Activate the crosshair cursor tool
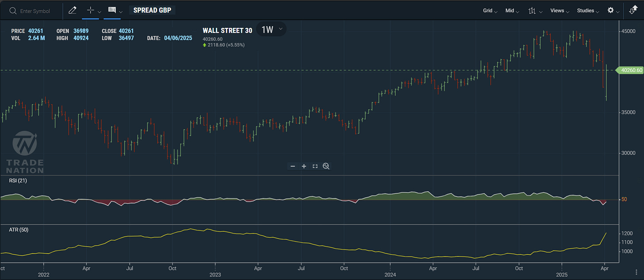Screen dimensions: 644x280 90,10
